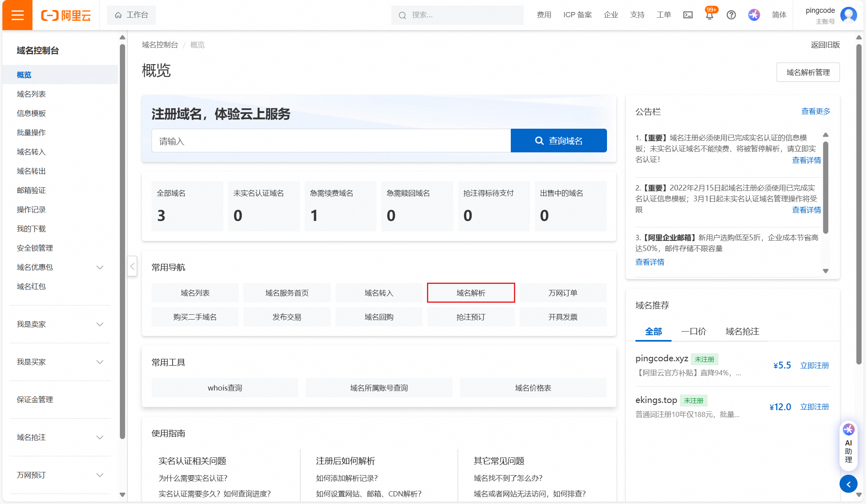
Task: Open the AI assistant icon in header
Action: point(754,15)
